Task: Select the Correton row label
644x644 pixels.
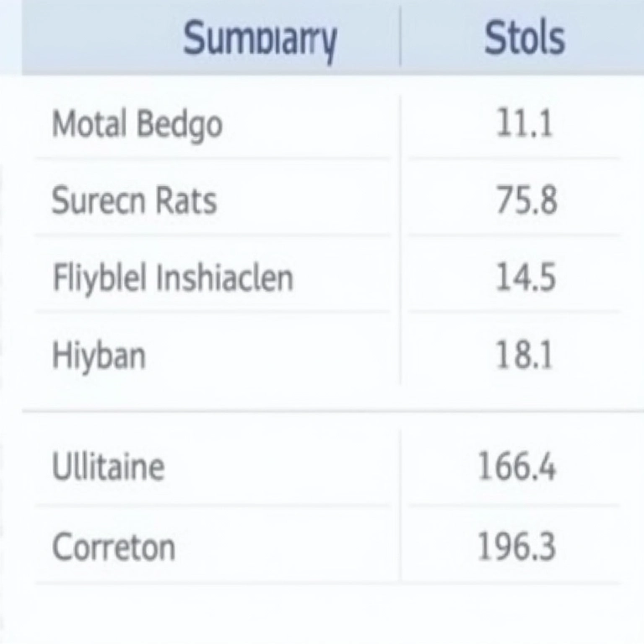Action: pyautogui.click(x=114, y=548)
